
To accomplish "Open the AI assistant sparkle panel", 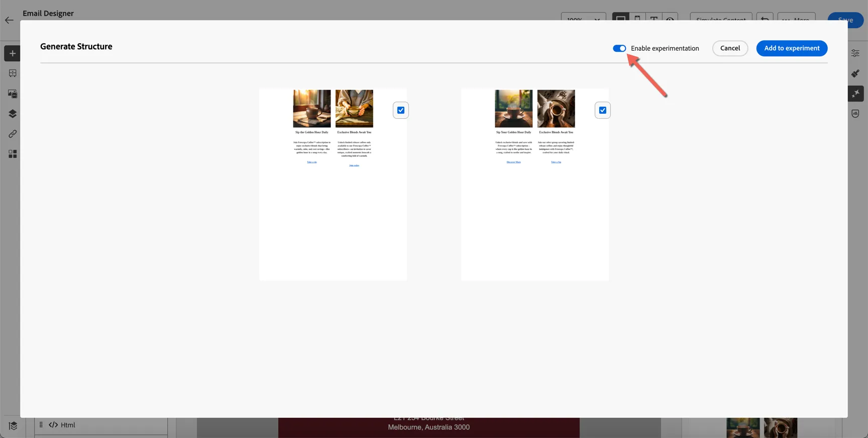I will (x=855, y=94).
